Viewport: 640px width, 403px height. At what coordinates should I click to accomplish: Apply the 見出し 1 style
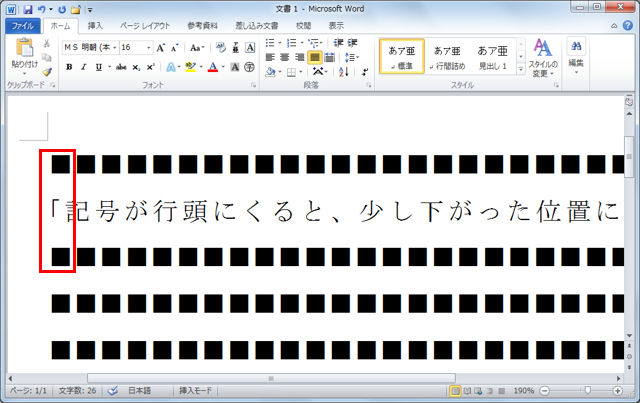(x=493, y=56)
